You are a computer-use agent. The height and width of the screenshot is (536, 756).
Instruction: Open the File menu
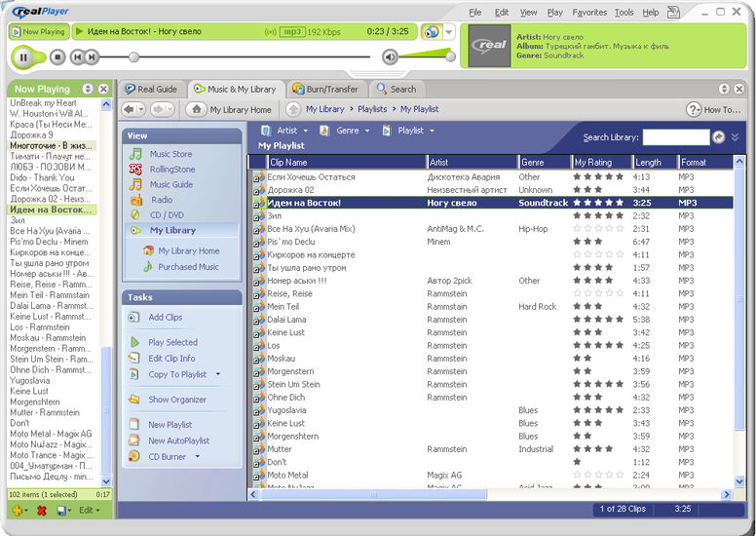(x=474, y=13)
